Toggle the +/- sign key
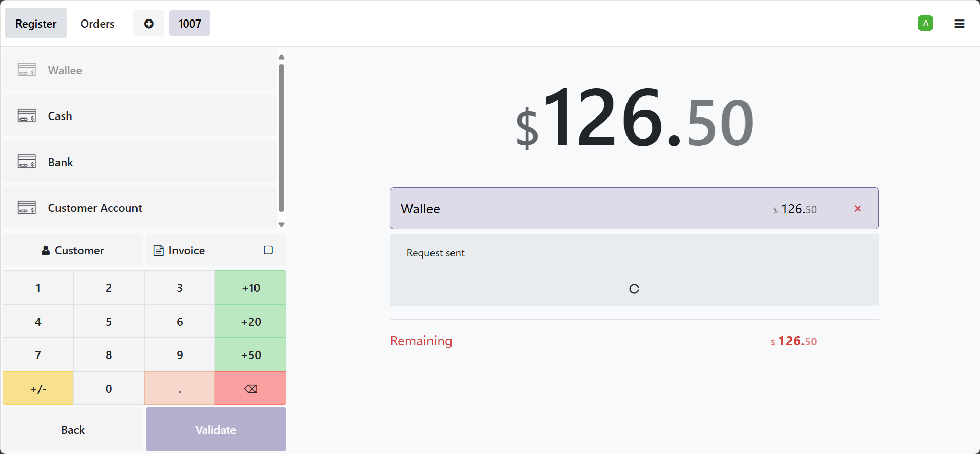 (37, 388)
